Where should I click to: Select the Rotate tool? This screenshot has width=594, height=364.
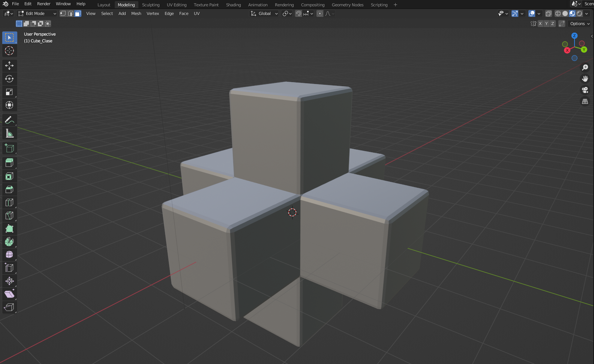(x=9, y=79)
